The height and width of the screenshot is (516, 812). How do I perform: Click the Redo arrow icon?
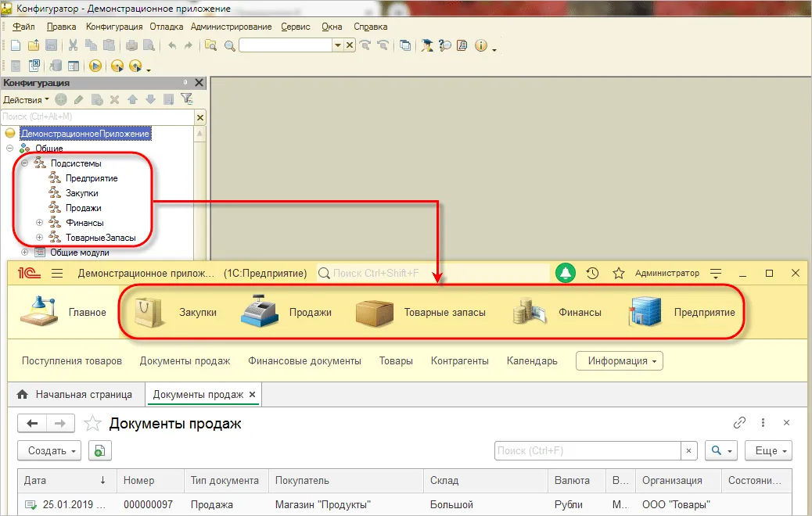[x=188, y=45]
